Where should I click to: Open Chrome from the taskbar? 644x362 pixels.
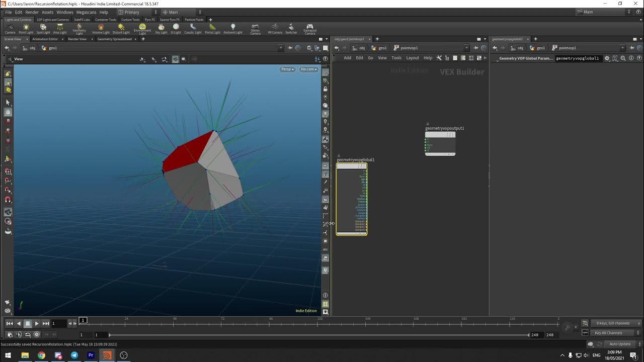point(41,355)
